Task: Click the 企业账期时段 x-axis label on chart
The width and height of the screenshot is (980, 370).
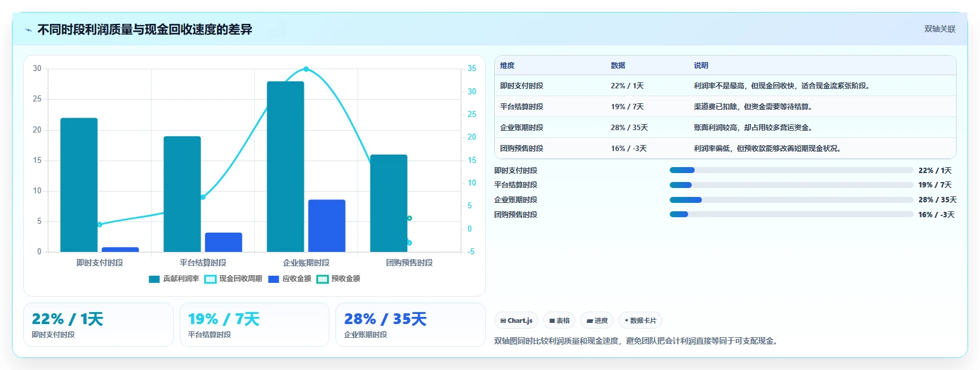Action: pos(306,263)
